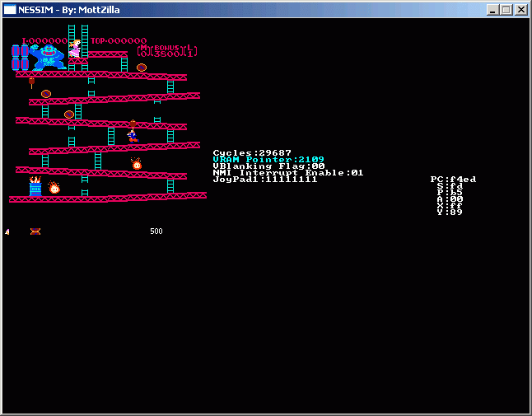Maximize the NESSIM window
The image size is (532, 416).
(506, 10)
